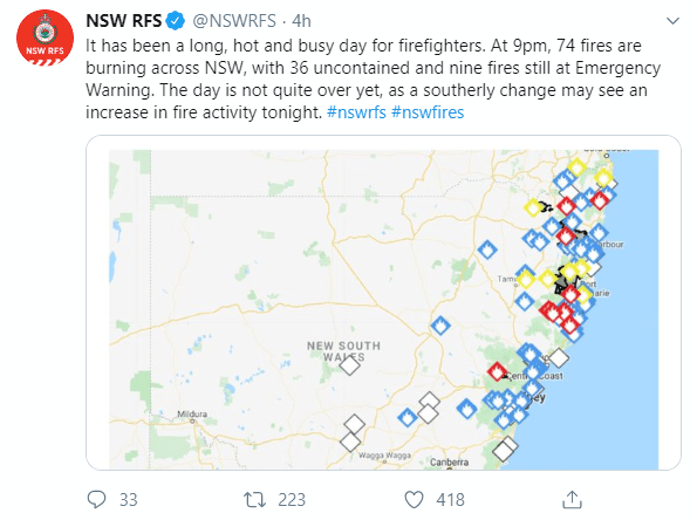Open the tweet options chevron menu

point(669,20)
